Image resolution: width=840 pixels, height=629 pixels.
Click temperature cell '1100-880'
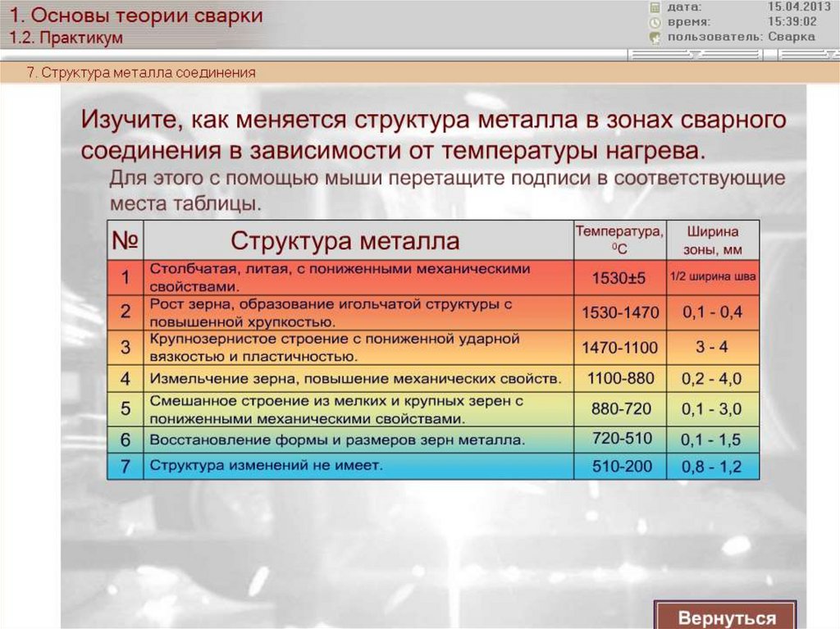point(620,378)
